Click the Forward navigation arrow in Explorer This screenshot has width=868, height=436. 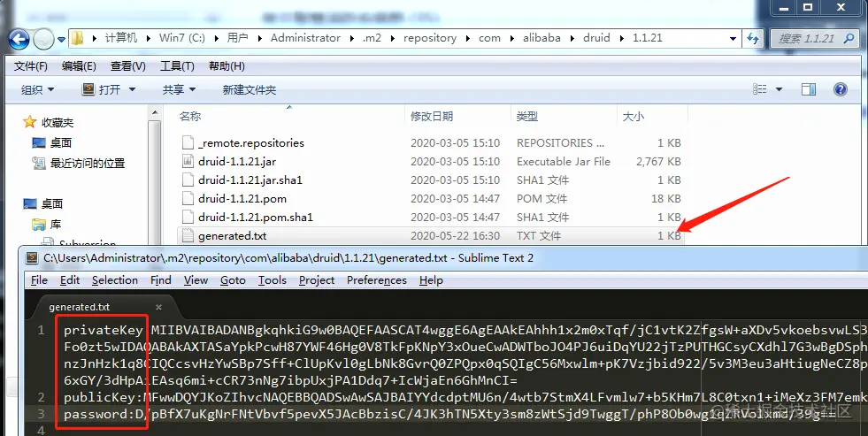pyautogui.click(x=43, y=39)
